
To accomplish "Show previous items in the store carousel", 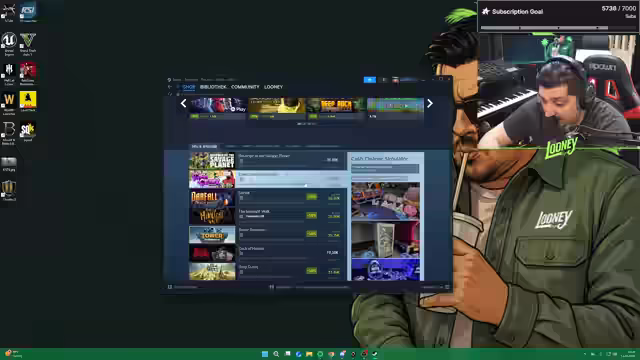I will point(184,104).
